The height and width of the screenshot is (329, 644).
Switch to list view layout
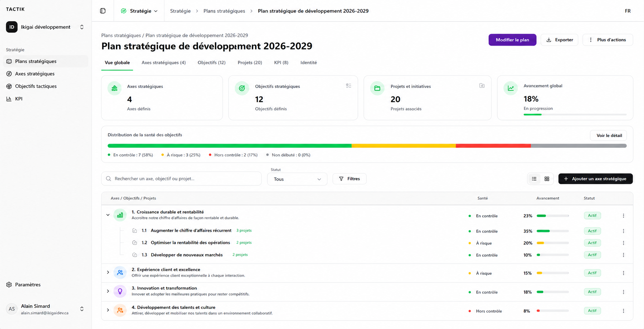click(x=534, y=179)
